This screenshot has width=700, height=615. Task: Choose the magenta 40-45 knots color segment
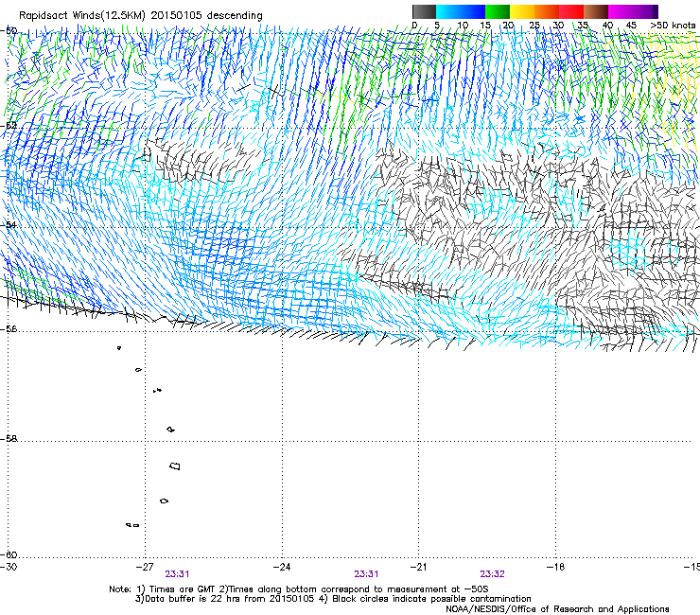[x=621, y=11]
